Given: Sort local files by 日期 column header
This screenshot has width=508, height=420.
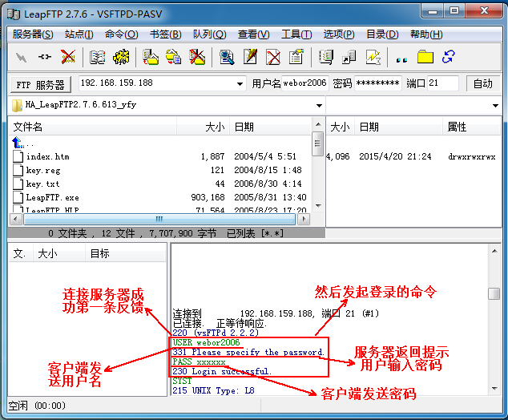Looking at the screenshot, I should 270,127.
